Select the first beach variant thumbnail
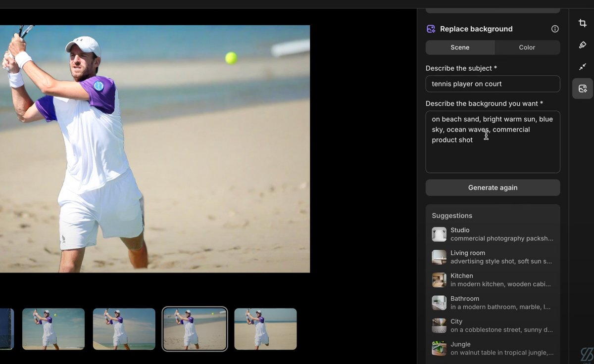The height and width of the screenshot is (364, 594). 53,328
